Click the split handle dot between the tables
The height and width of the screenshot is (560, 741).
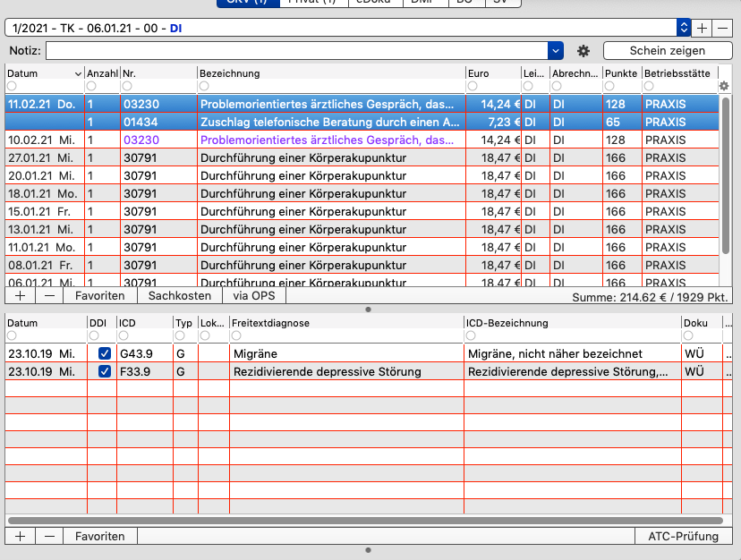[x=368, y=310]
